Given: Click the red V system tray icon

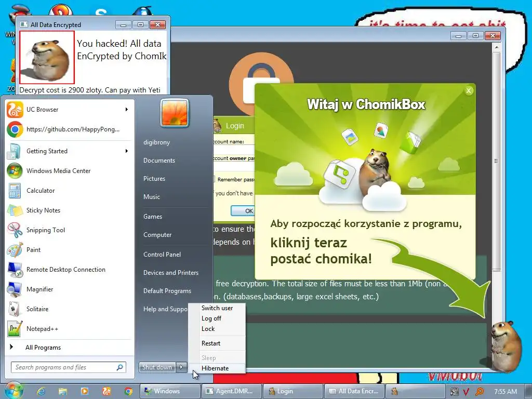Looking at the screenshot, I should [466, 392].
